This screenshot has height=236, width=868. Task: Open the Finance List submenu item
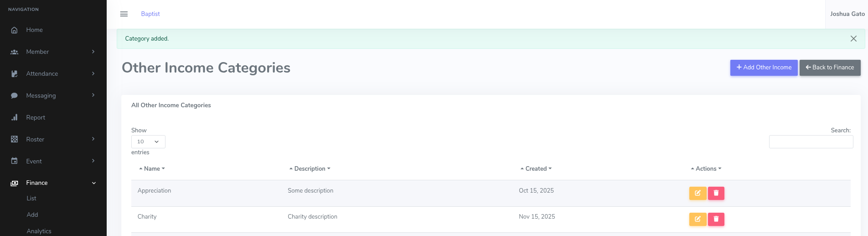[31, 199]
